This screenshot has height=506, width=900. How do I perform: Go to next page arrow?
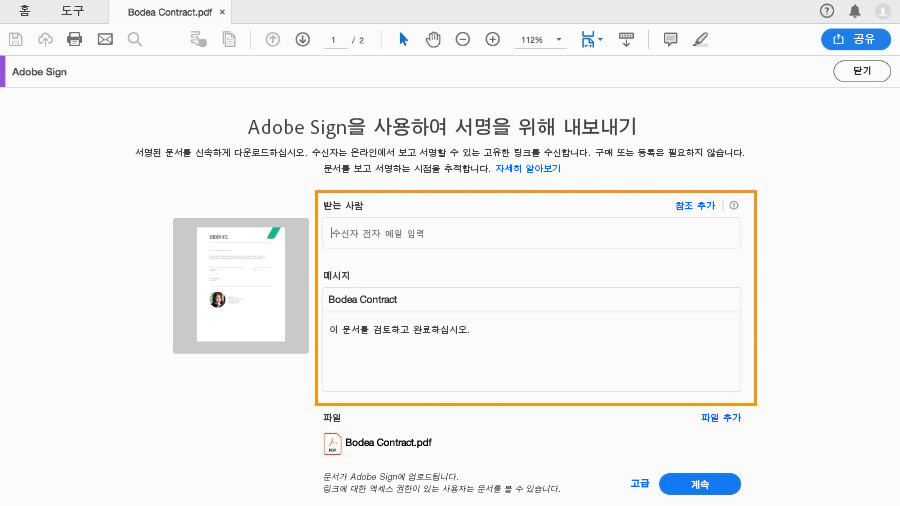tap(302, 39)
